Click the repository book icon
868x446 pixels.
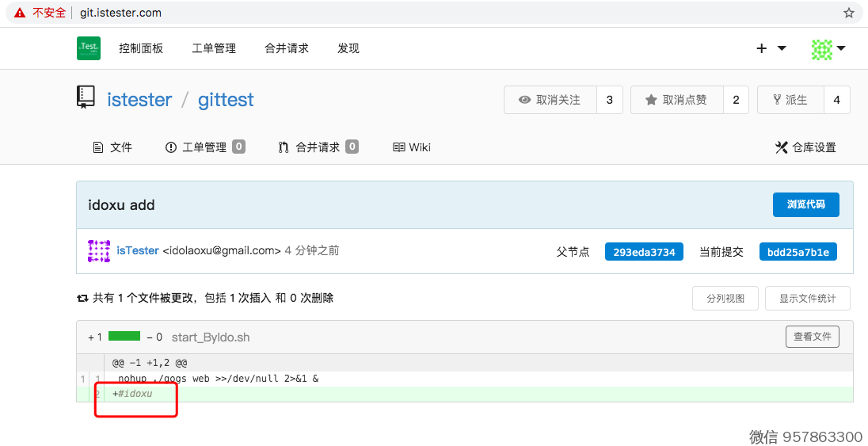86,97
